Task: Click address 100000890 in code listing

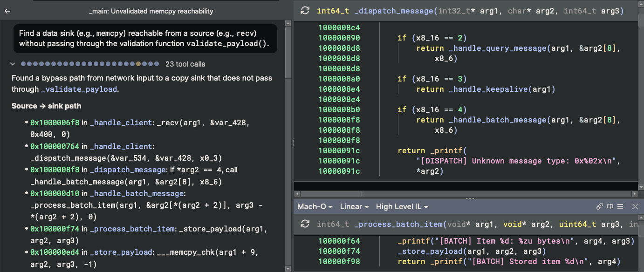Action: (339, 38)
